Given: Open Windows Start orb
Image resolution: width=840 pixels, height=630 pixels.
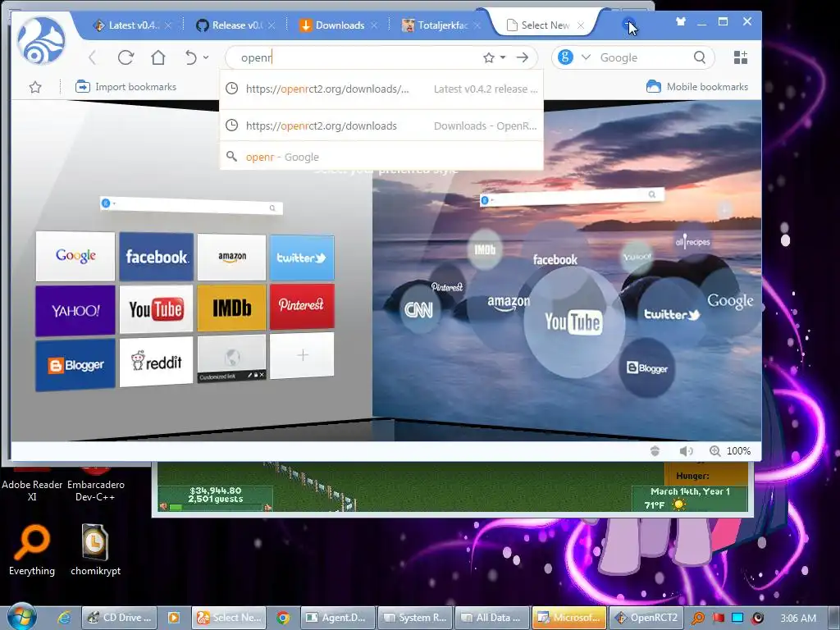Looking at the screenshot, I should (x=21, y=617).
